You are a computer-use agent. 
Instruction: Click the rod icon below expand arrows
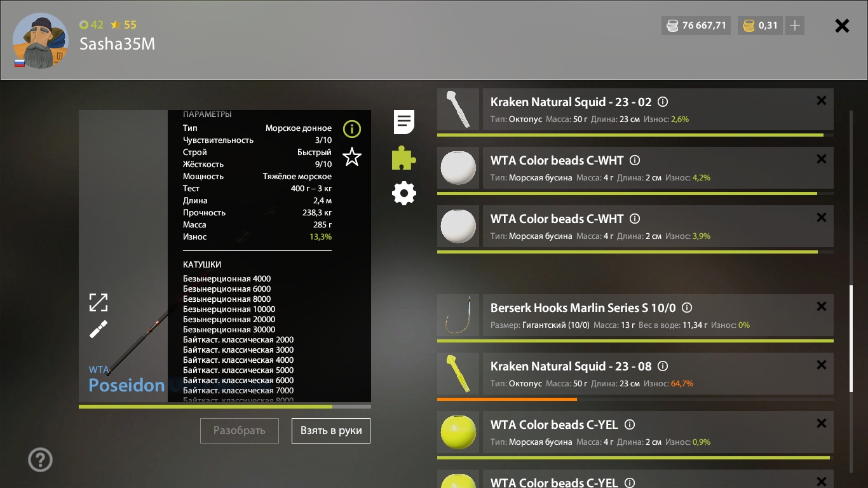click(98, 329)
